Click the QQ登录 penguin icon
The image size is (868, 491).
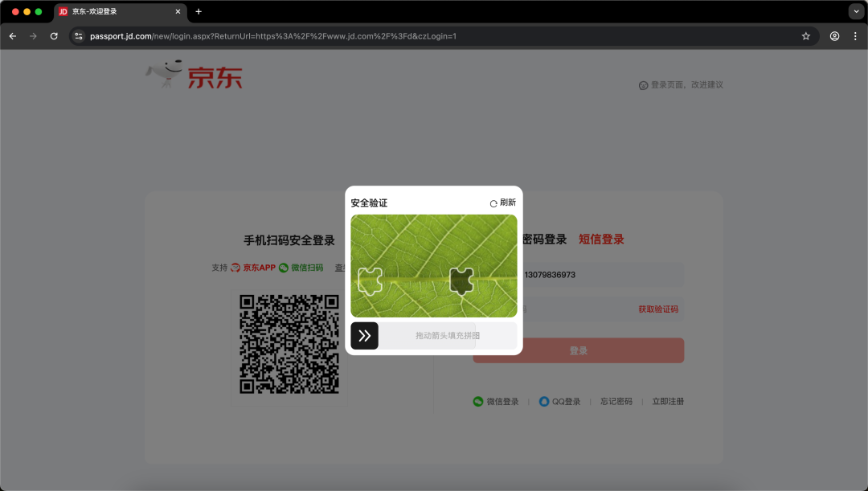pyautogui.click(x=544, y=401)
